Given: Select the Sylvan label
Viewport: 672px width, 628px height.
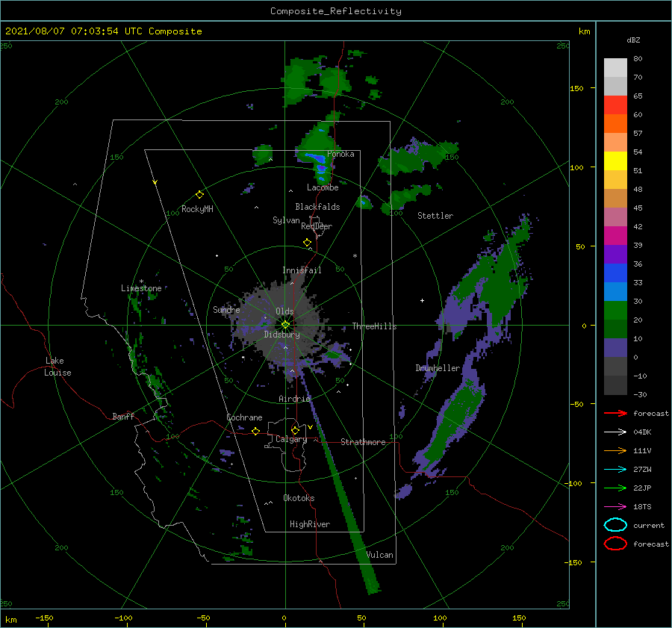Looking at the screenshot, I should pyautogui.click(x=286, y=220).
